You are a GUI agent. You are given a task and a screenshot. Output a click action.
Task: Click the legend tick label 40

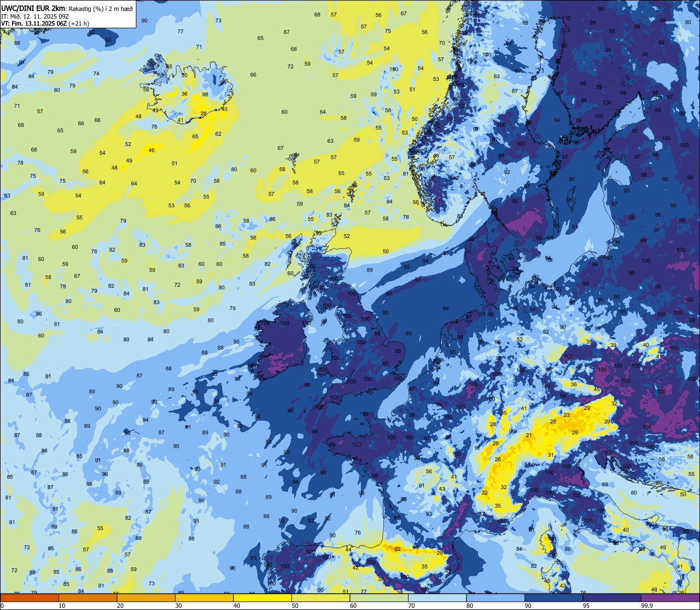click(236, 606)
